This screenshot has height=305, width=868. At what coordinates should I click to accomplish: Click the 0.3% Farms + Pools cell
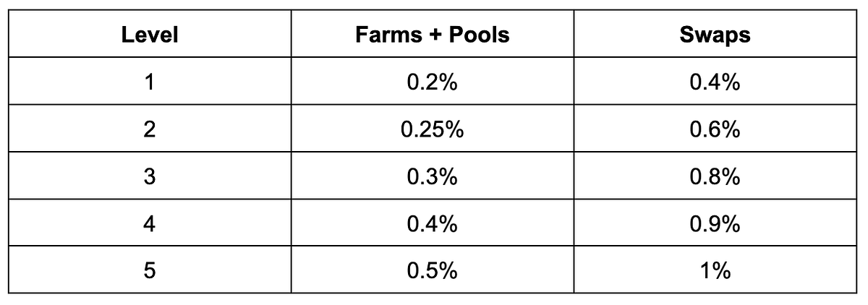point(433,176)
